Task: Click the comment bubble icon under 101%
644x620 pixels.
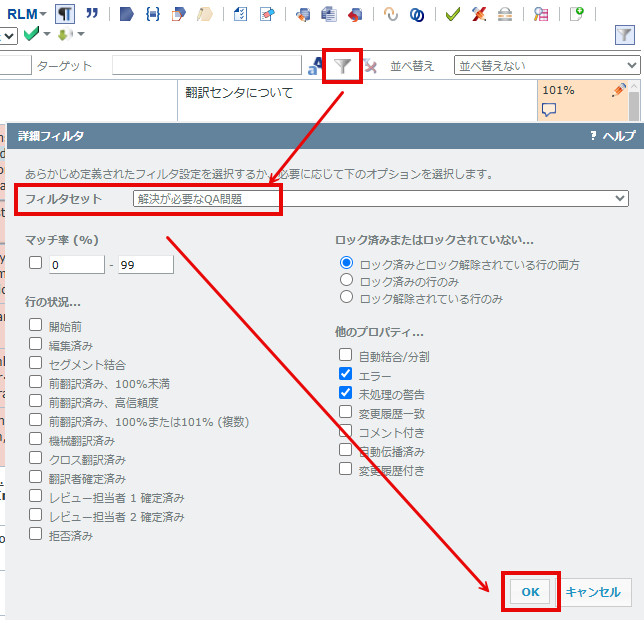Action: pos(549,109)
